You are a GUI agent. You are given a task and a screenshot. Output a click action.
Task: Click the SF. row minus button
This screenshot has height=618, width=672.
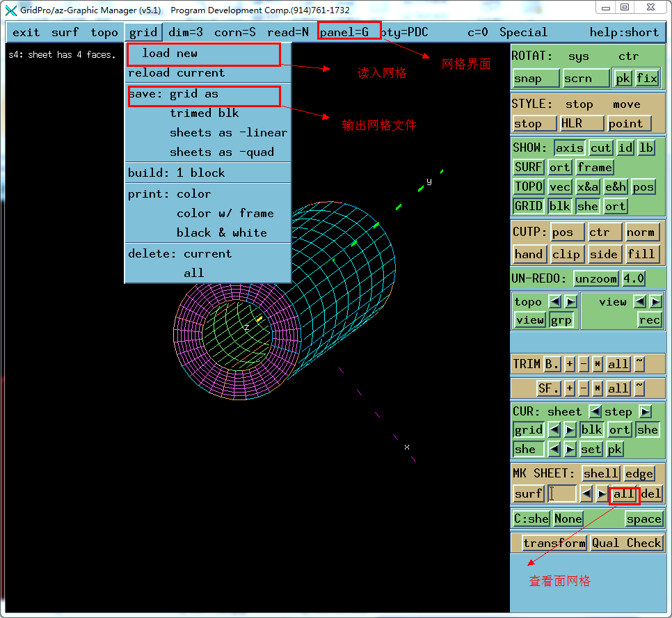pyautogui.click(x=584, y=388)
